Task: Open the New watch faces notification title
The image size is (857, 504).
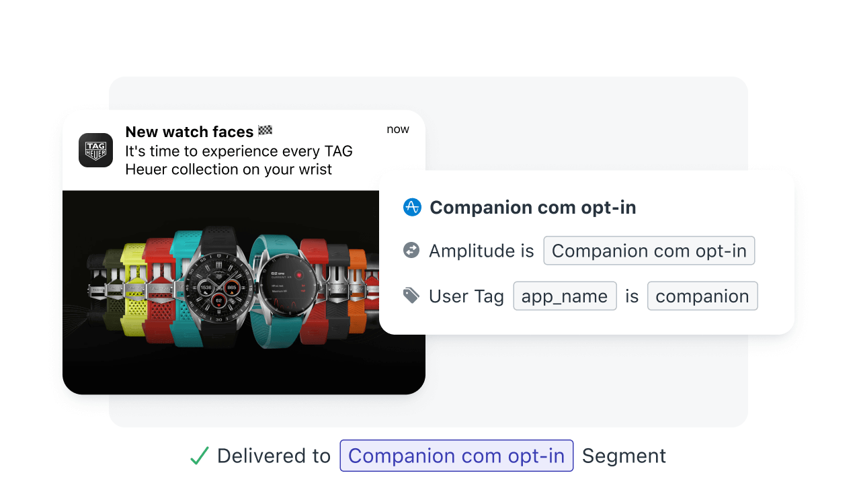Action: (190, 132)
